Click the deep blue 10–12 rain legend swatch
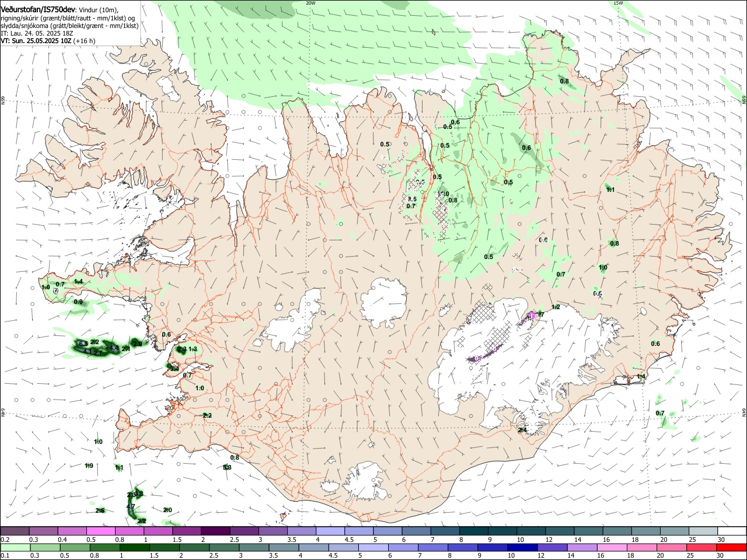747x560 pixels. pos(522,547)
